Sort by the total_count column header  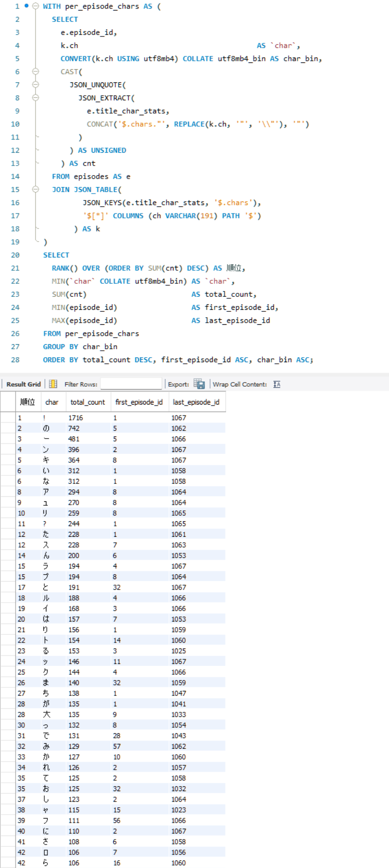[x=88, y=402]
